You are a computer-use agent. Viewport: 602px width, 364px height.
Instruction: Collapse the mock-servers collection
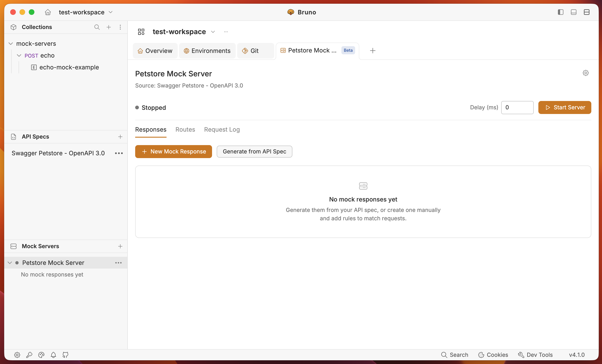pos(11,44)
